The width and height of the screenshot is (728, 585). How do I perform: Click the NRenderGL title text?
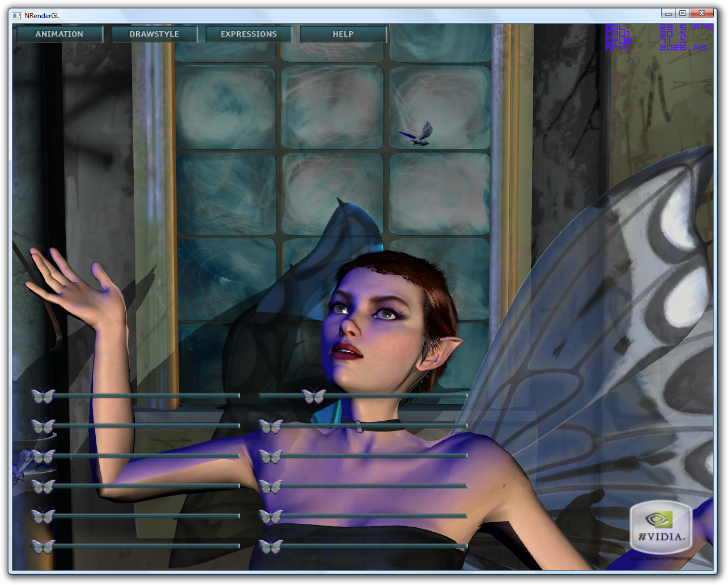(x=42, y=15)
